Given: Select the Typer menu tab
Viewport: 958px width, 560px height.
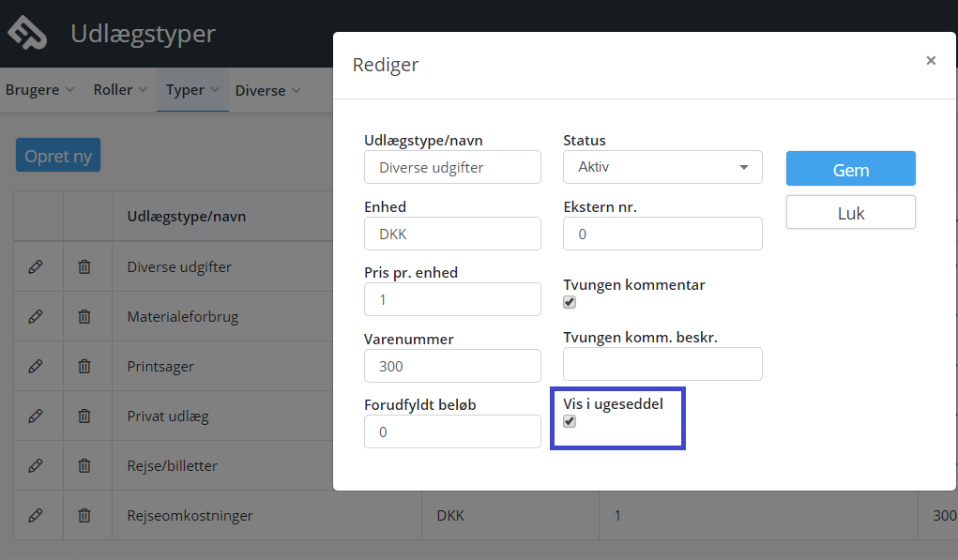Looking at the screenshot, I should (x=192, y=90).
